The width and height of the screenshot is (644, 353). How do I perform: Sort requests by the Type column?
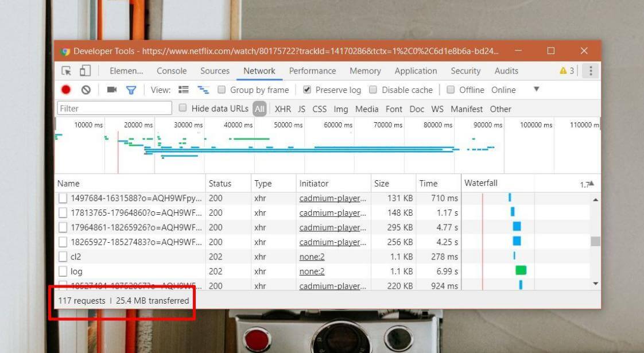274,183
